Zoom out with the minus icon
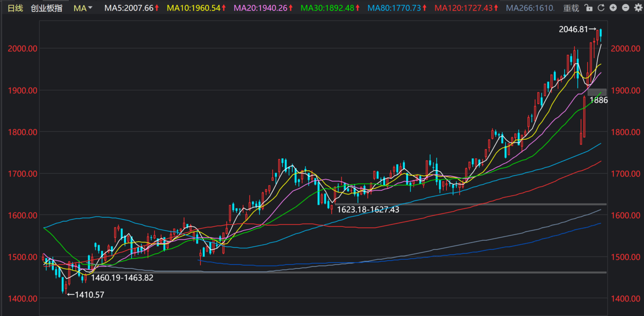 click(625, 8)
